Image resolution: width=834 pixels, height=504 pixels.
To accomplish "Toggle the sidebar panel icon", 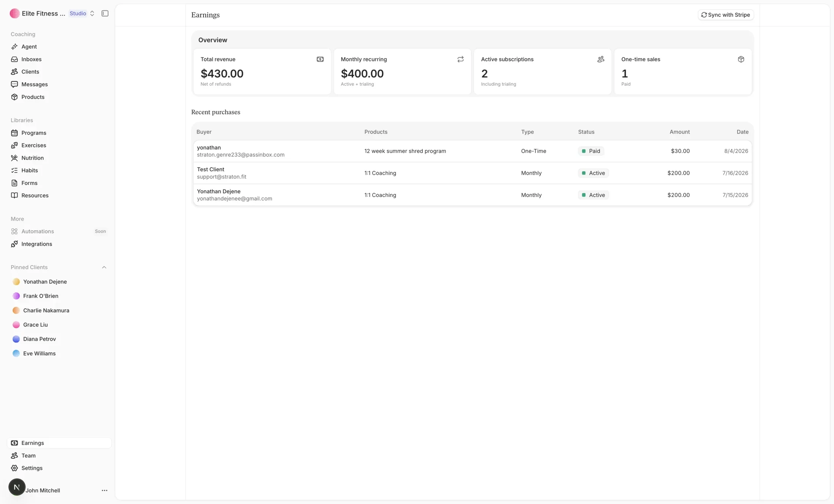I will click(105, 14).
